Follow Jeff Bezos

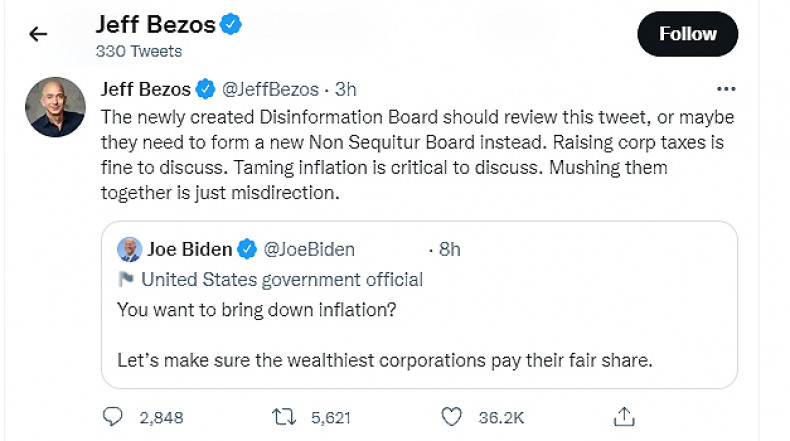pos(687,34)
